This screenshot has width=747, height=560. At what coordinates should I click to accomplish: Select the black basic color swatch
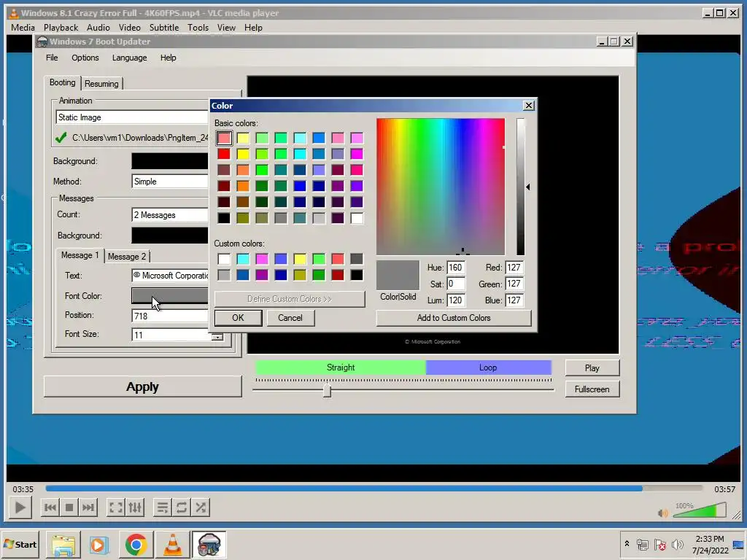(x=224, y=218)
